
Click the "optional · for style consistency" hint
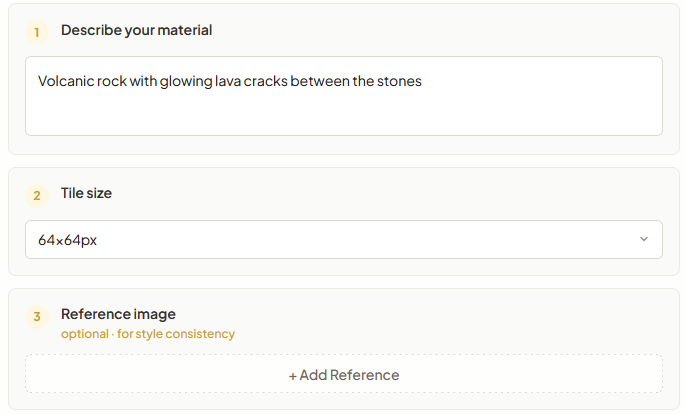[148, 334]
